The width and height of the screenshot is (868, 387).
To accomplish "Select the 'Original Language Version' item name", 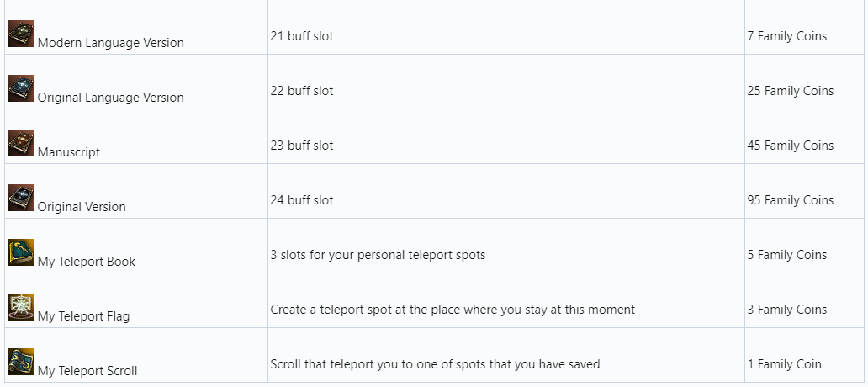I will (110, 98).
